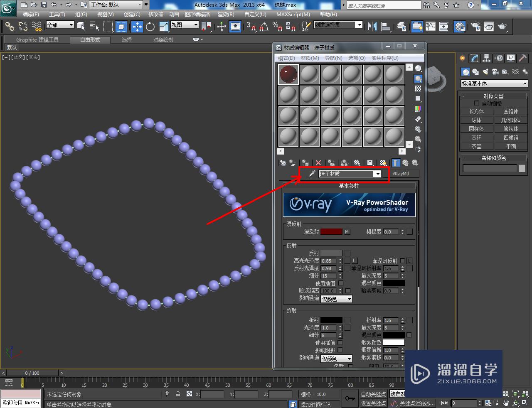The width and height of the screenshot is (532, 408).
Task: Open Edit Named Selection Sets icon
Action: 305,27
